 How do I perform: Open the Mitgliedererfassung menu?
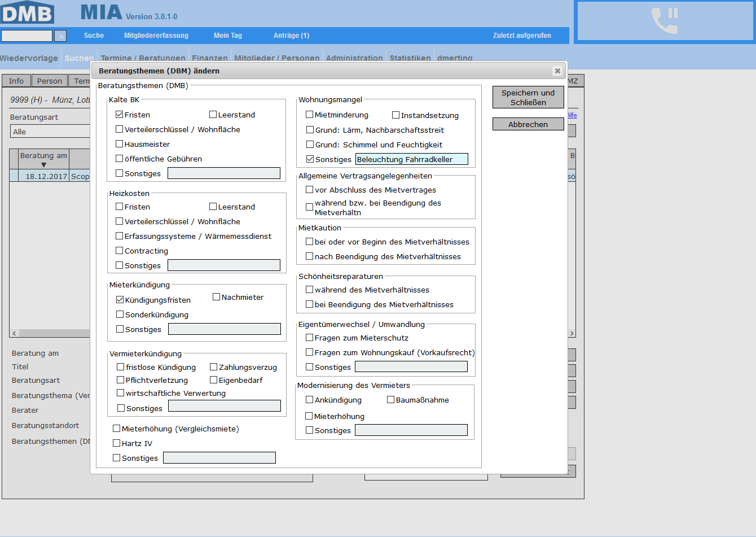(156, 35)
